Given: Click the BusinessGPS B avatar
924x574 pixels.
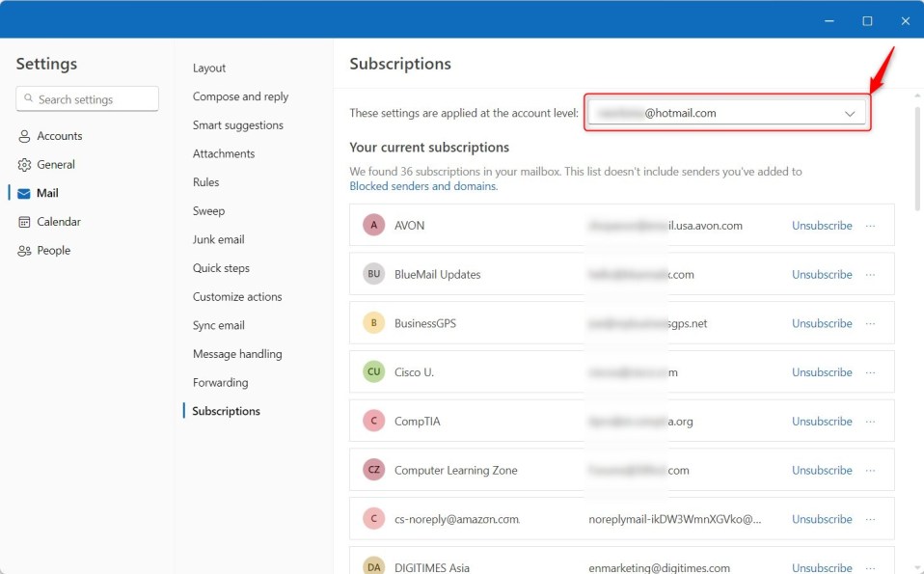Looking at the screenshot, I should coord(373,322).
